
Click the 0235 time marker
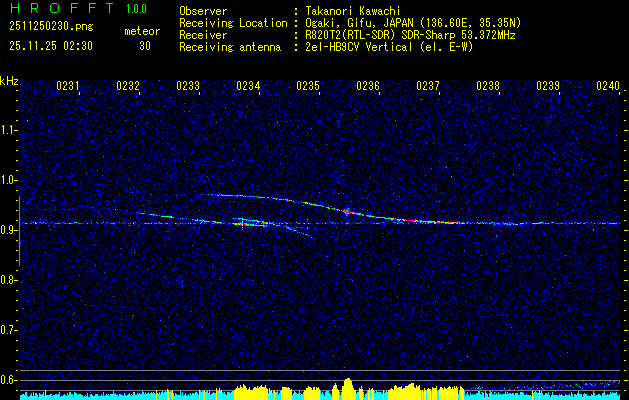point(308,86)
